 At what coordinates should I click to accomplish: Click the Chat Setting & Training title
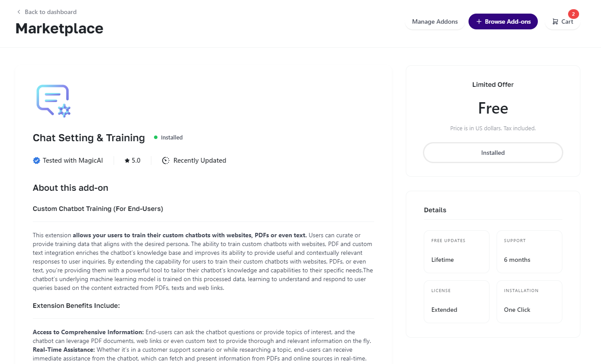tap(89, 138)
